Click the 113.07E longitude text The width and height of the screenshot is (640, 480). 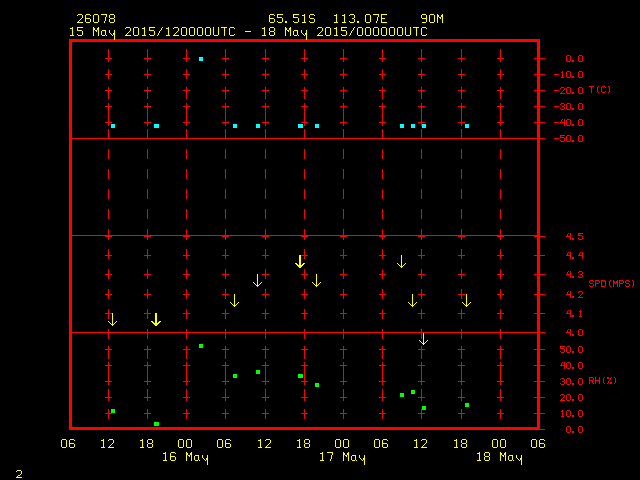click(x=365, y=19)
